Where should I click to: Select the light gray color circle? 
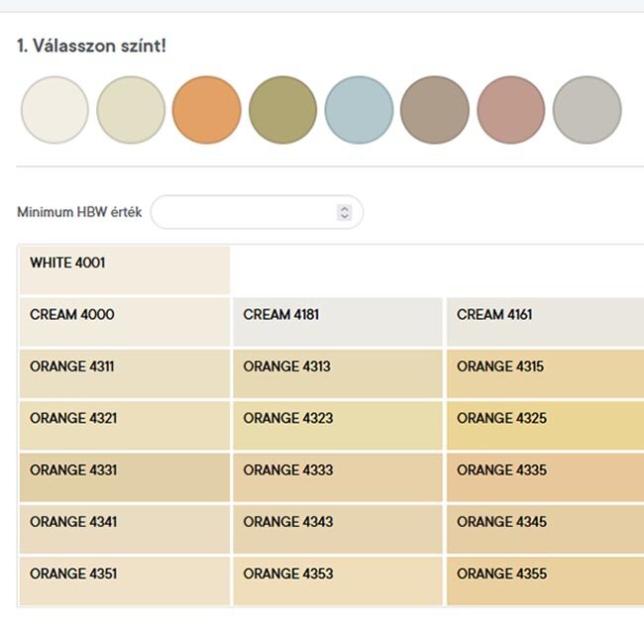click(588, 110)
